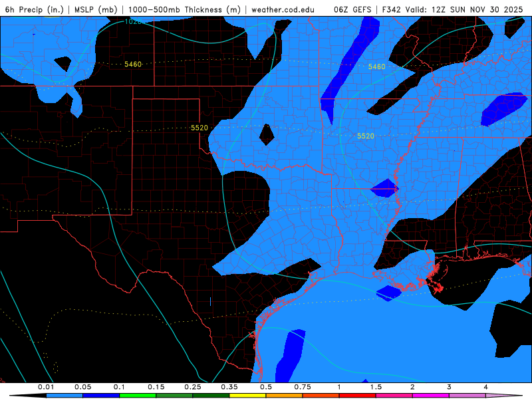Click the violet 3–4 legend swatch
The width and height of the screenshot is (532, 399).
pyautogui.click(x=467, y=396)
